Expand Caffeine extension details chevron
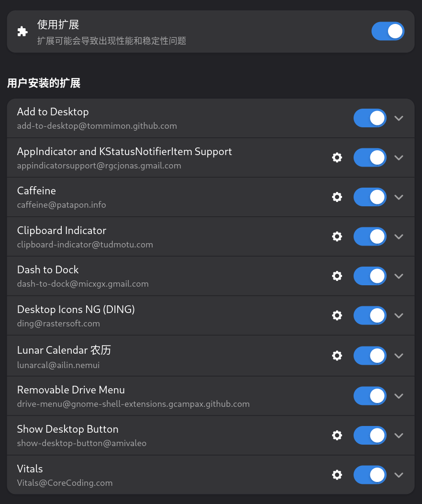 coord(399,197)
